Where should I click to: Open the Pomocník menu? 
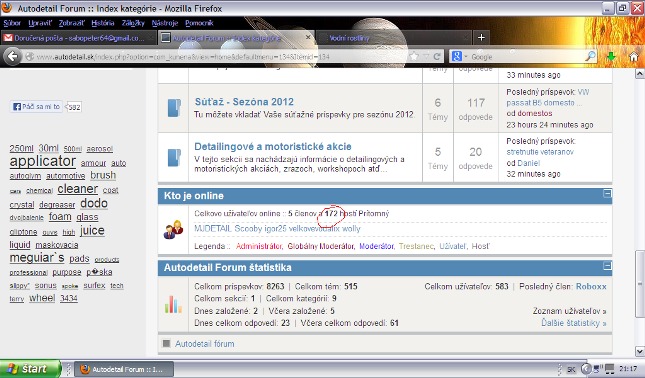coord(199,23)
